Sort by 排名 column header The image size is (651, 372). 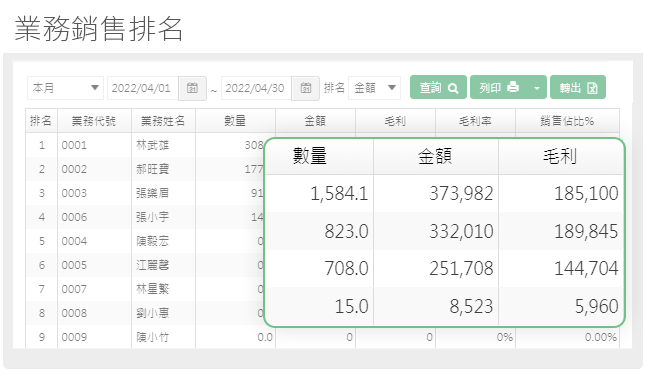click(41, 121)
